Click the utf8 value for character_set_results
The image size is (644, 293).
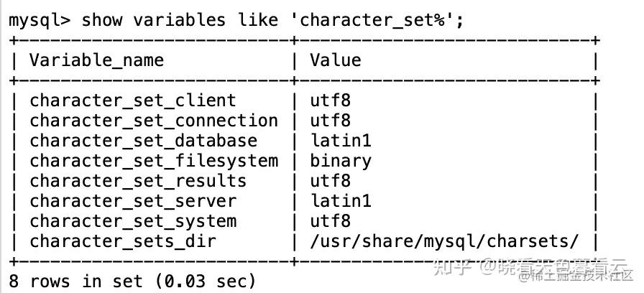[x=330, y=181]
